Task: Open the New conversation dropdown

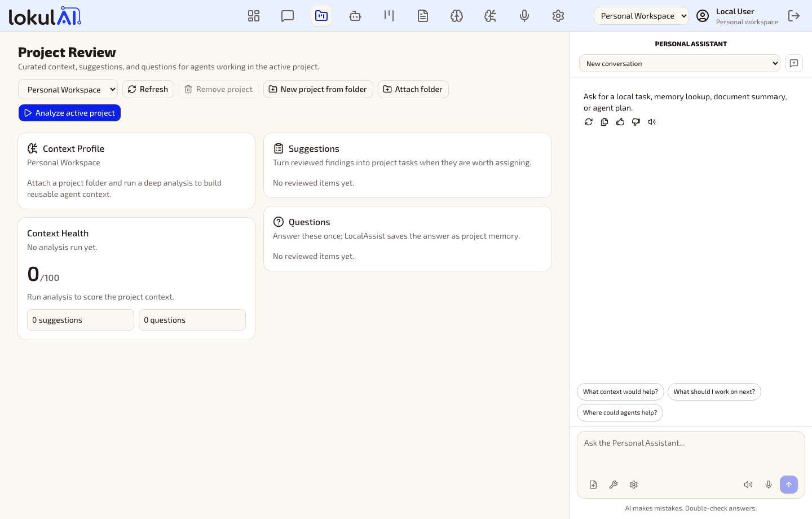Action: pos(679,63)
